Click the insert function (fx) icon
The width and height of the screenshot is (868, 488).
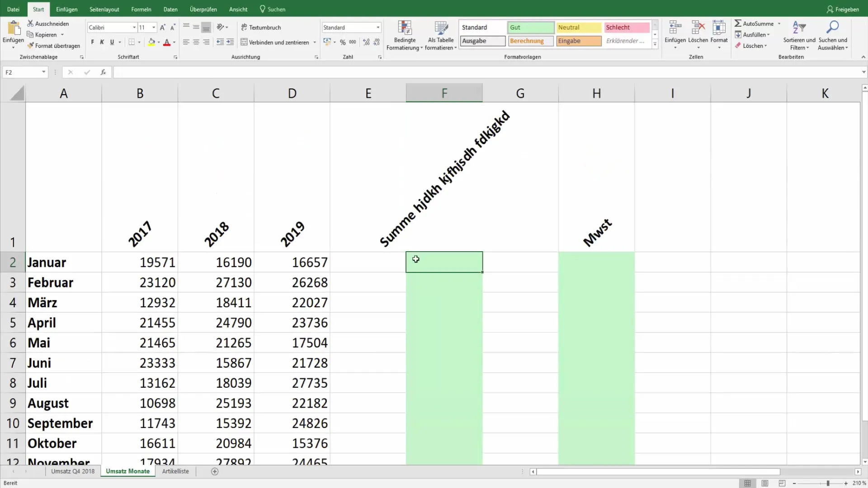103,72
